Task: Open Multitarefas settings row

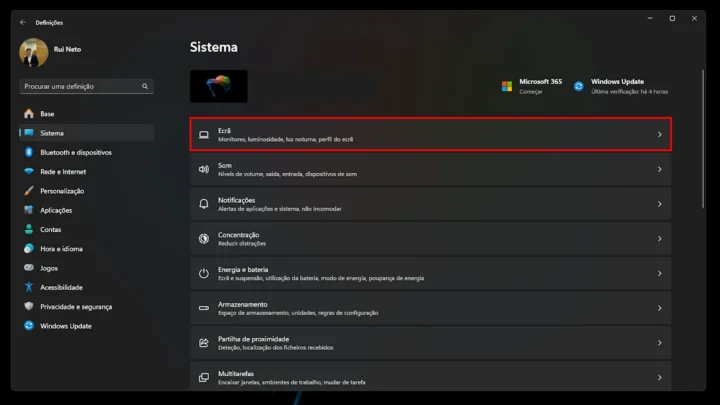Action: (430, 377)
